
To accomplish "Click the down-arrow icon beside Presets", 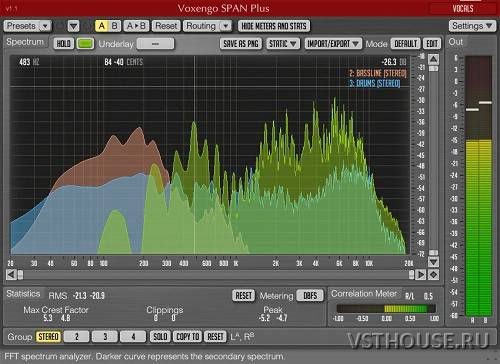I will (73, 26).
